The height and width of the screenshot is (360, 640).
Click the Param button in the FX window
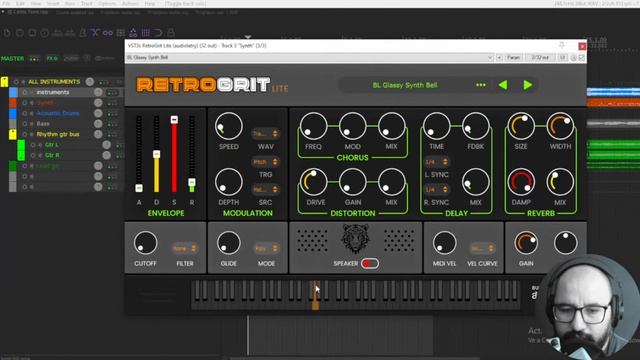(x=513, y=58)
